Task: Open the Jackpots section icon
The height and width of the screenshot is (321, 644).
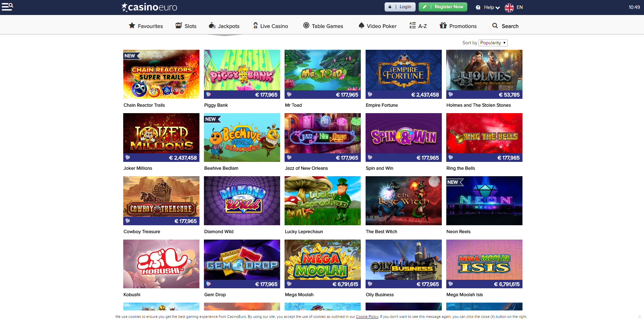Action: click(212, 25)
